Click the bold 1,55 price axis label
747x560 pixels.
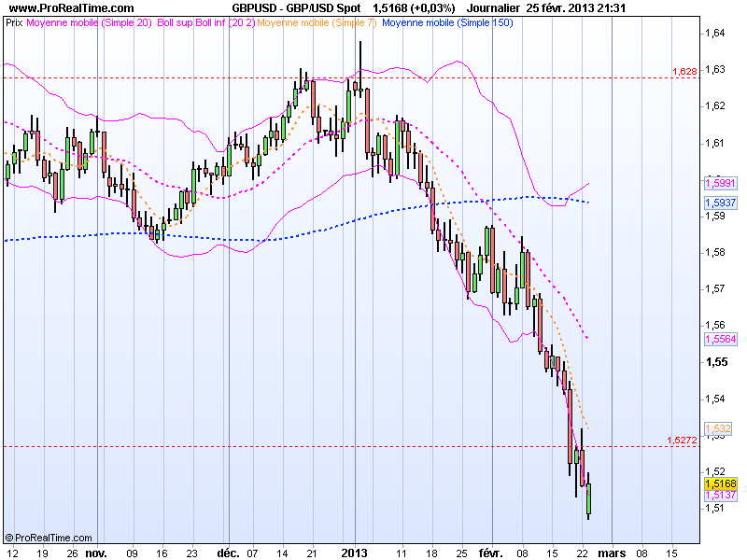716,362
